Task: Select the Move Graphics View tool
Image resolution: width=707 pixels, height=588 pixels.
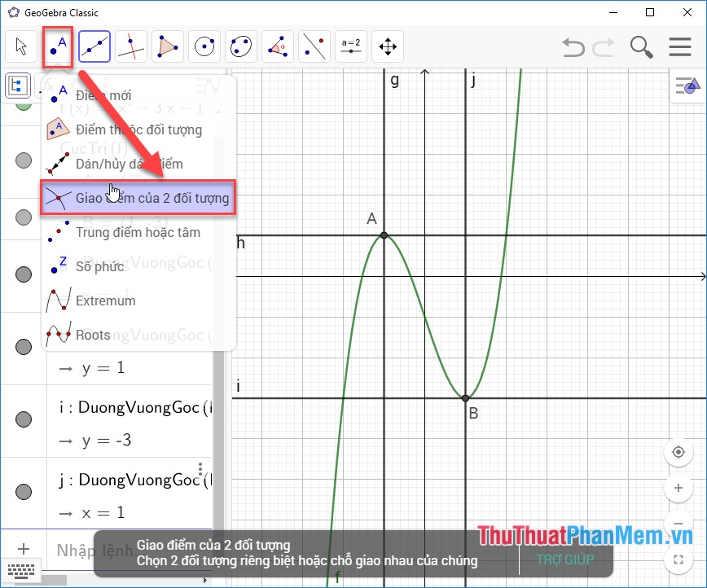Action: coord(387,46)
